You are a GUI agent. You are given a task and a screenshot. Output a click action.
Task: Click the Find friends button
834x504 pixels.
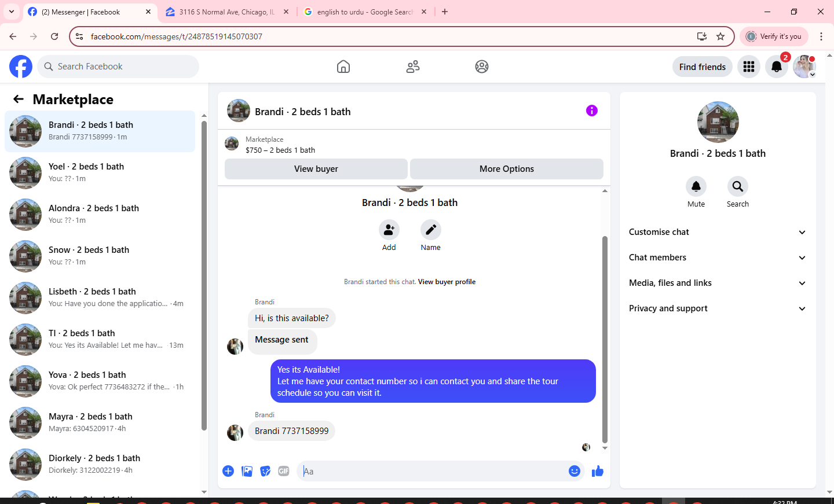point(703,67)
